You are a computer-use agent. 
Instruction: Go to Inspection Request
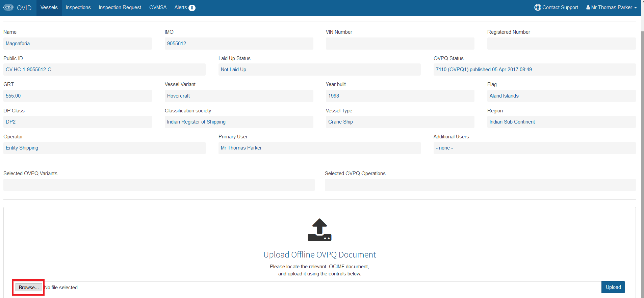pos(120,7)
